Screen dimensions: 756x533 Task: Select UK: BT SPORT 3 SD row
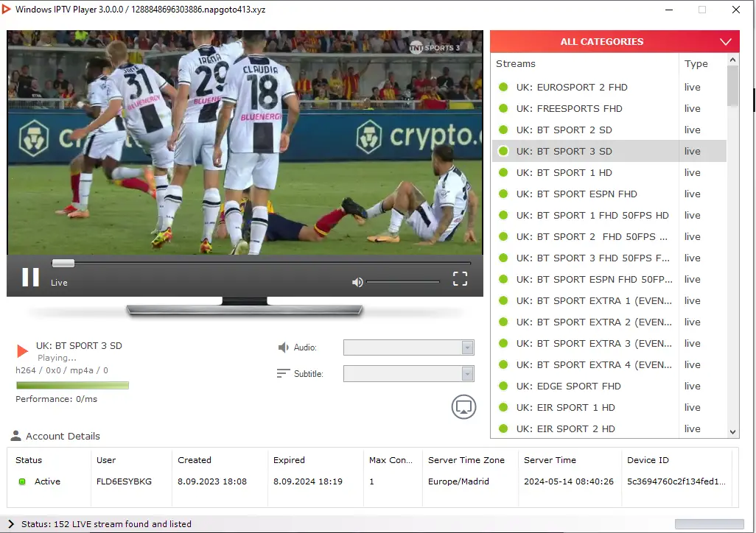click(x=609, y=152)
